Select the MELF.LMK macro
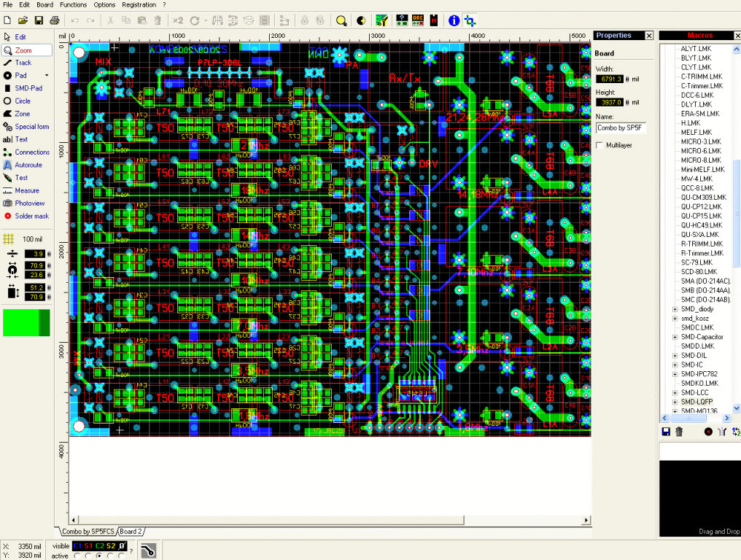741x560 pixels. pos(696,132)
